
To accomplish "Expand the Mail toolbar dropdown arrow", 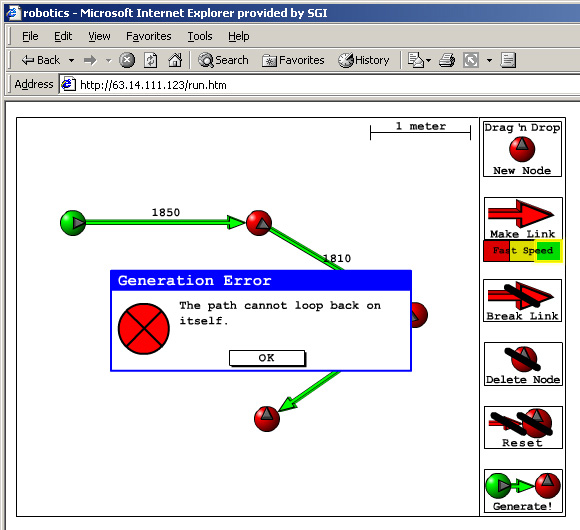I will coord(428,60).
